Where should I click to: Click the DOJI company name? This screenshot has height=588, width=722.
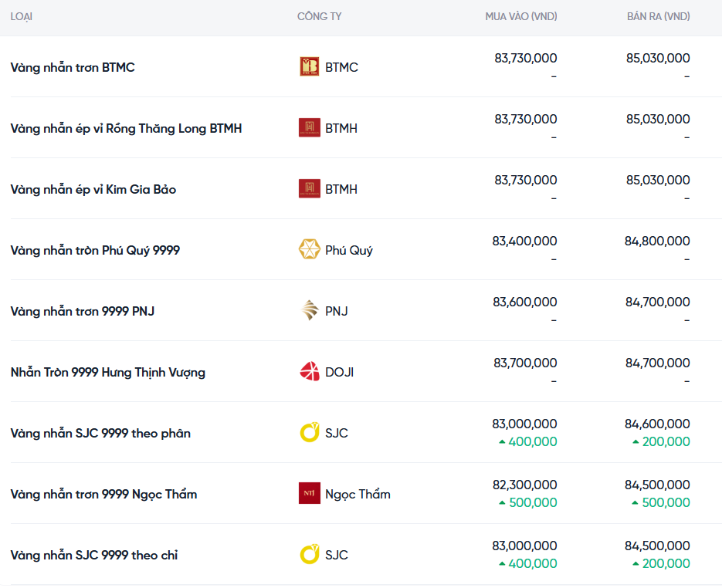(x=339, y=372)
